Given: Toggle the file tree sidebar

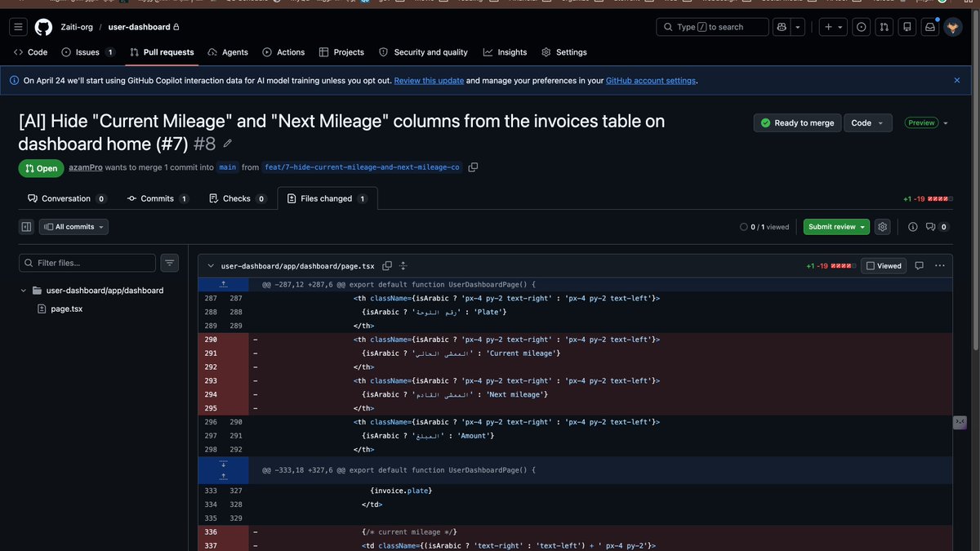Looking at the screenshot, I should [26, 227].
